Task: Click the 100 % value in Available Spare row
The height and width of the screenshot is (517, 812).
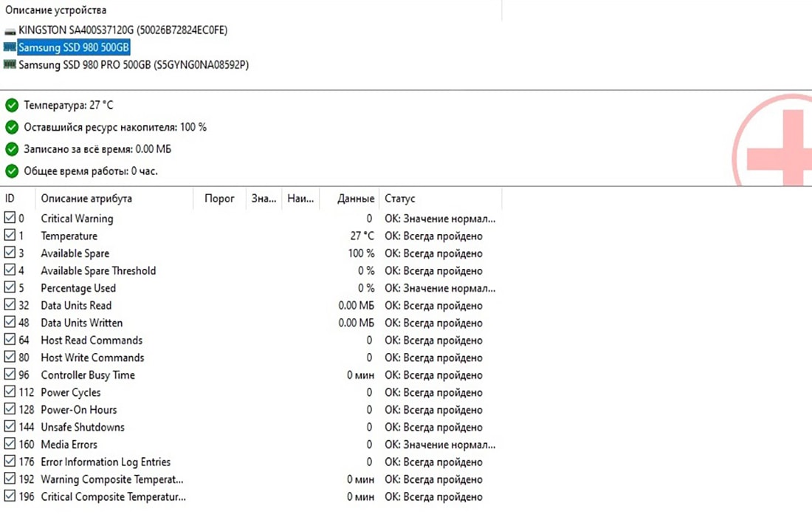Action: tap(361, 253)
